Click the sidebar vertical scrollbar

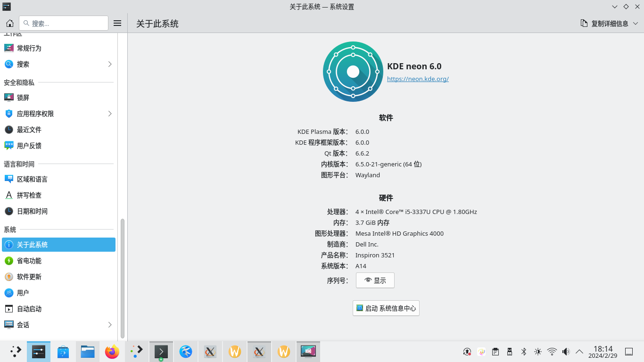pyautogui.click(x=123, y=278)
